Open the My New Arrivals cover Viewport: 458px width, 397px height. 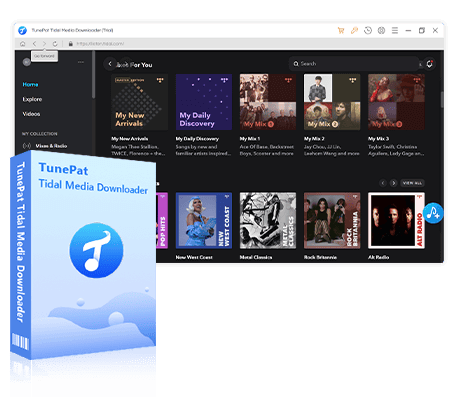click(x=139, y=102)
